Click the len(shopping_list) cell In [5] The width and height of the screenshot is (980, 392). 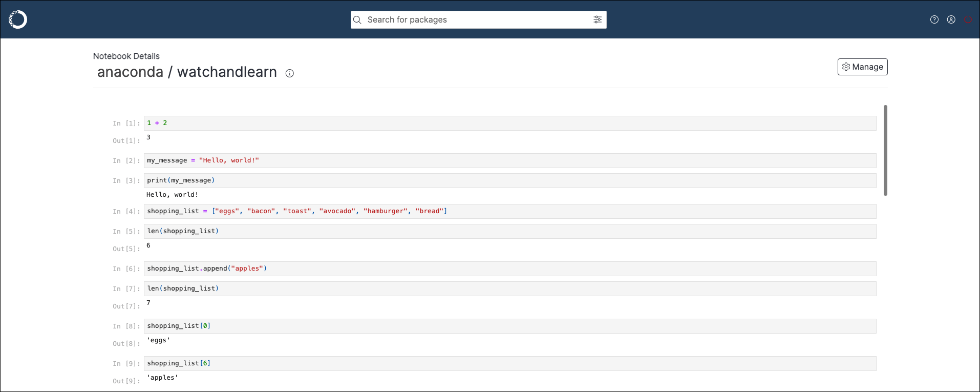(510, 231)
